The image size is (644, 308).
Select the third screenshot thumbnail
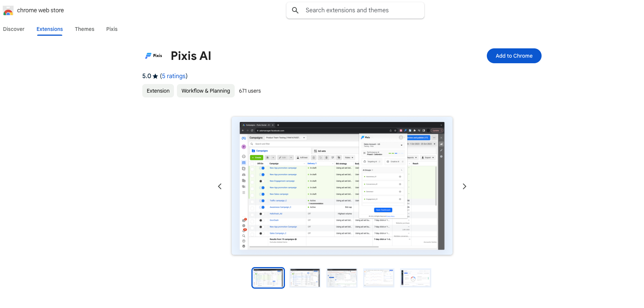point(342,278)
